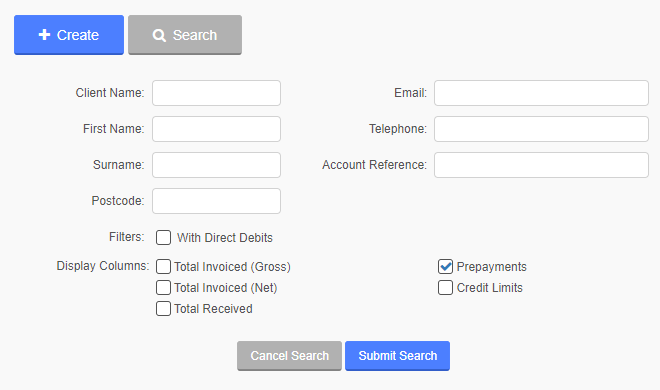This screenshot has height=390, width=660.
Task: Click the blue Create button
Action: (69, 35)
